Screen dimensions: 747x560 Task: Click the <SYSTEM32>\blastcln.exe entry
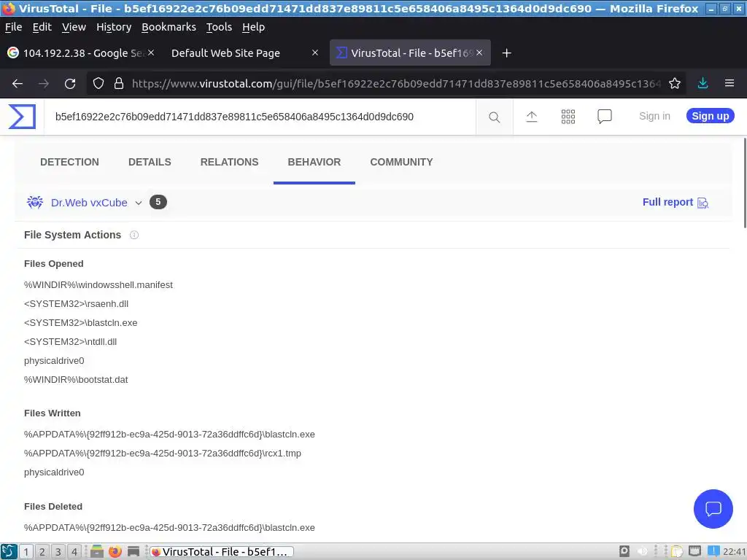(80, 323)
